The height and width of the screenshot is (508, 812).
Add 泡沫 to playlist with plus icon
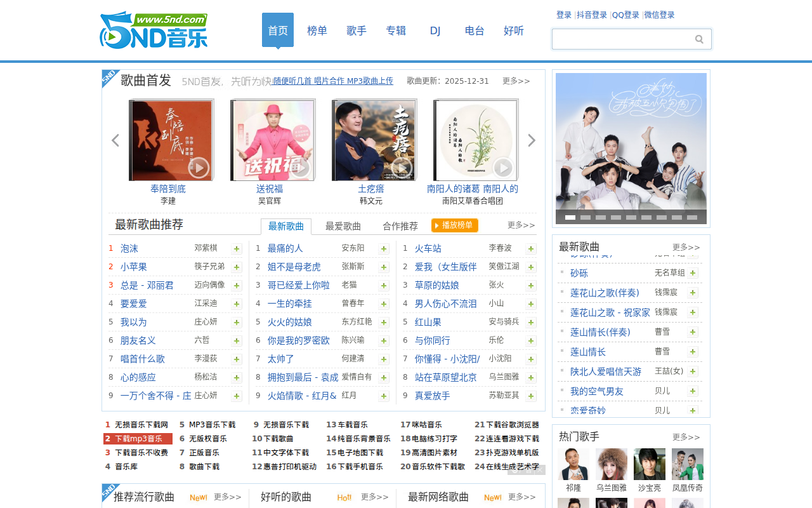click(x=237, y=248)
